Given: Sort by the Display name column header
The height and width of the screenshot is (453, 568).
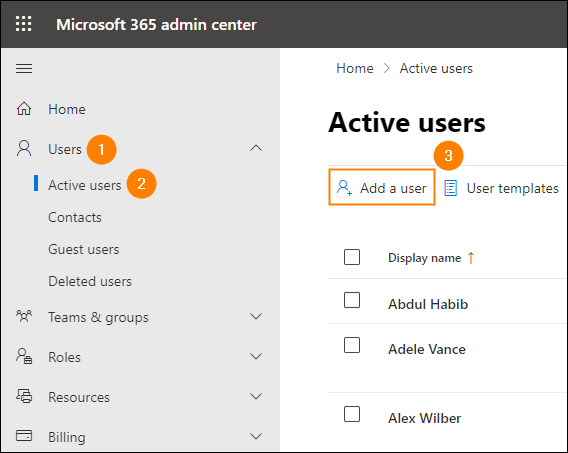Looking at the screenshot, I should pos(425,258).
